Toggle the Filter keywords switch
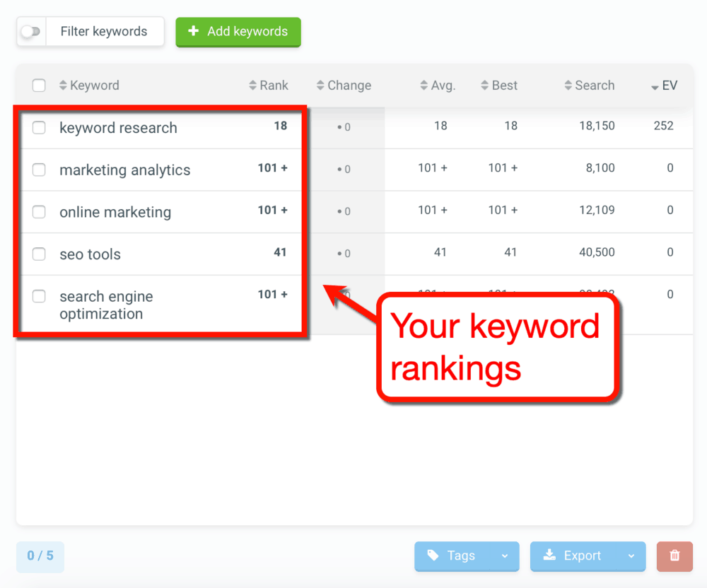 pyautogui.click(x=32, y=32)
